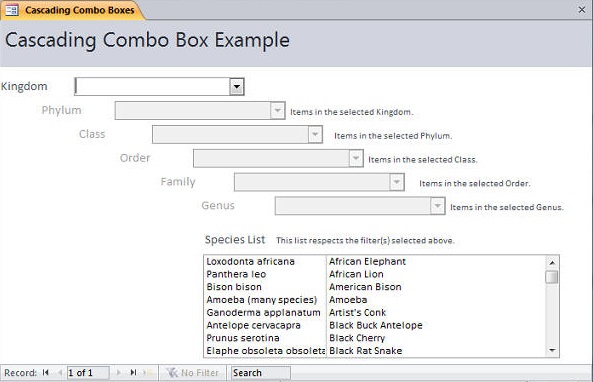Click inside the Kingdom text field

pyautogui.click(x=152, y=87)
